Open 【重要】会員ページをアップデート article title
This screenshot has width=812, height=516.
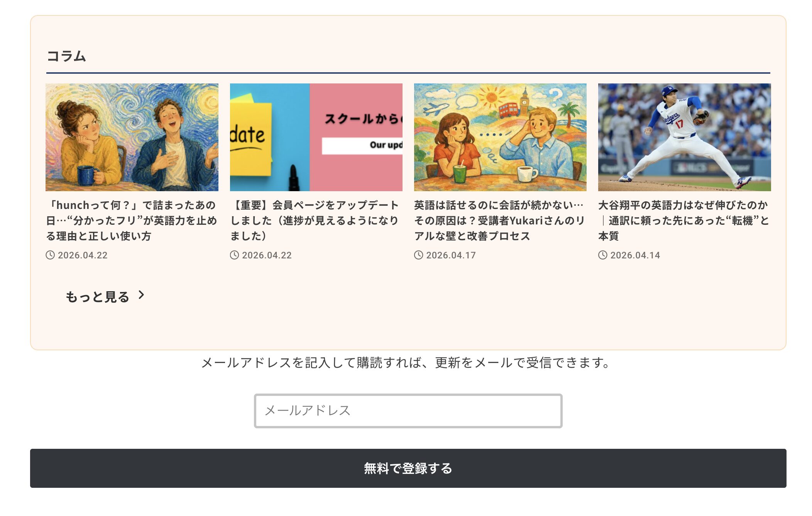click(x=315, y=221)
